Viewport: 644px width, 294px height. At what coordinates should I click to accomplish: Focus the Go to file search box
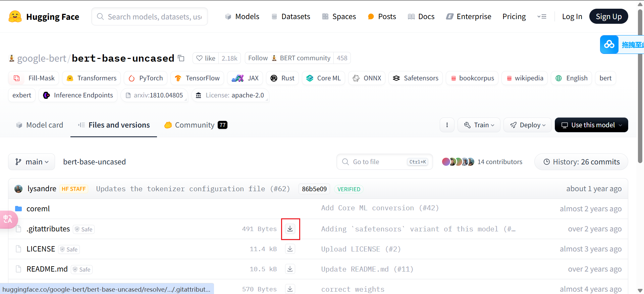pos(385,162)
